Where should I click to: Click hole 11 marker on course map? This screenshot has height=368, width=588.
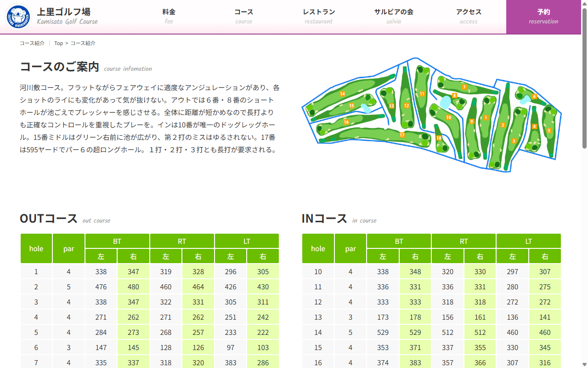422,94
